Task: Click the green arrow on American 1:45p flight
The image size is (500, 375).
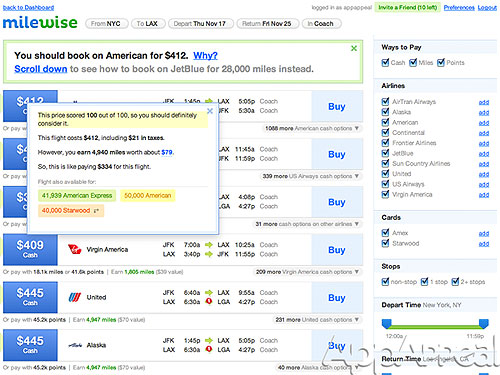Action: pyautogui.click(x=209, y=101)
